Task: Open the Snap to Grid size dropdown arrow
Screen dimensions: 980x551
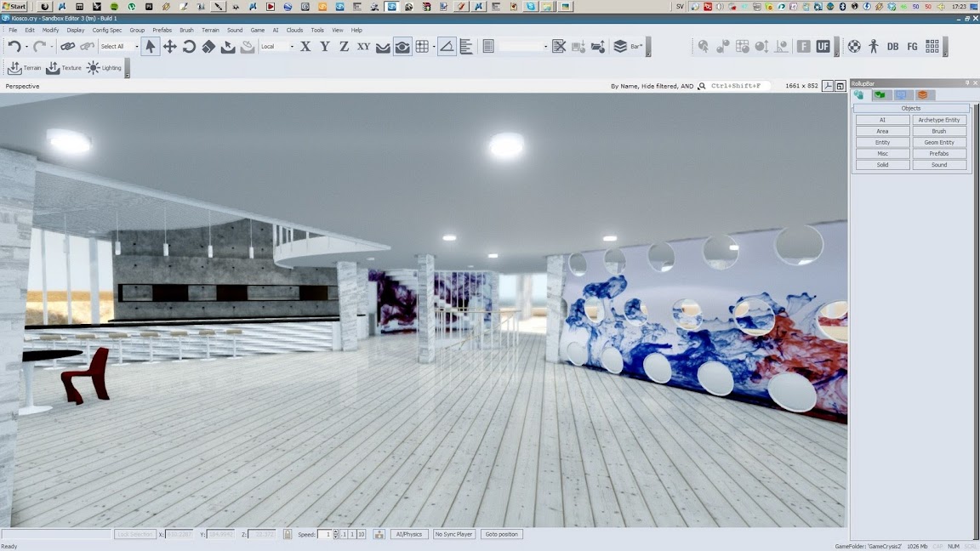Action: click(434, 46)
